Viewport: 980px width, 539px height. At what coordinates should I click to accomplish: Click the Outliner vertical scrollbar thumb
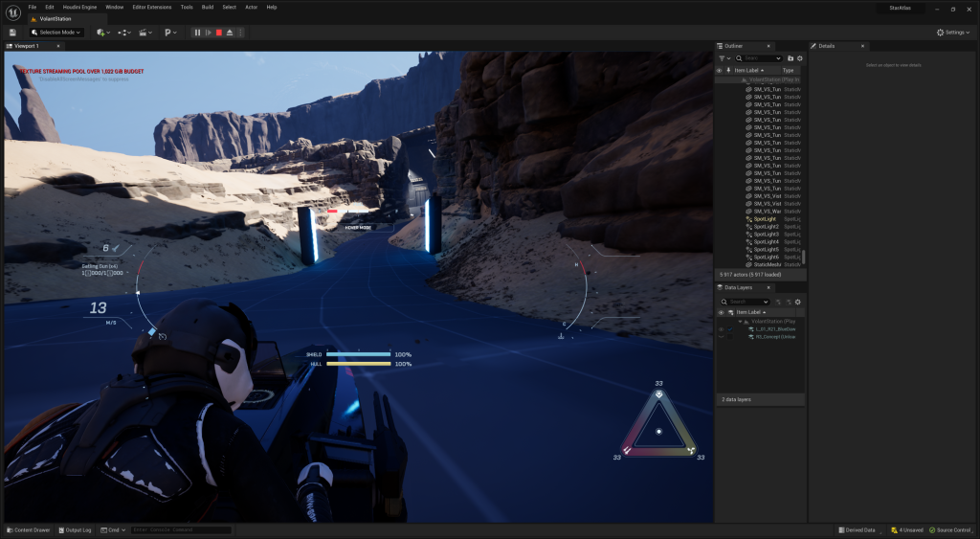pyautogui.click(x=804, y=257)
